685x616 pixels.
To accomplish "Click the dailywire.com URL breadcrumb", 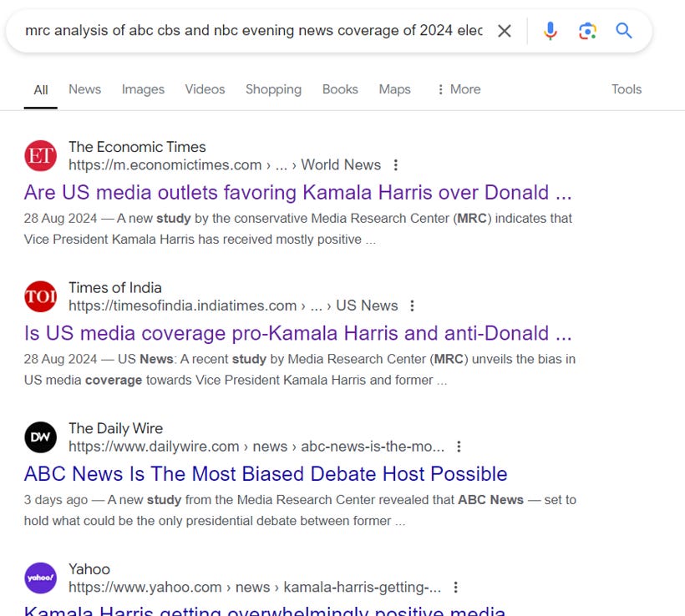I will (256, 447).
